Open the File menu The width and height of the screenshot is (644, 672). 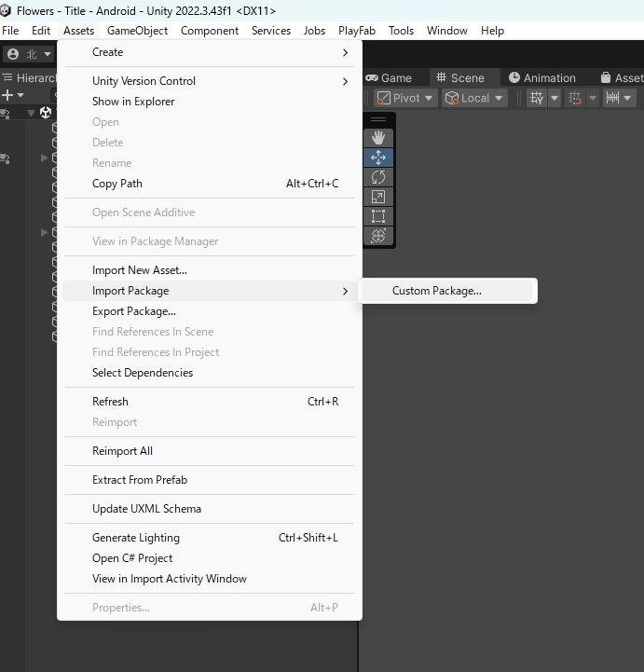coord(10,31)
